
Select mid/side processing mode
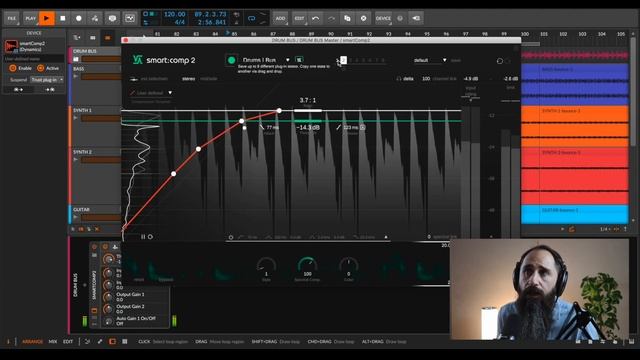coord(209,79)
